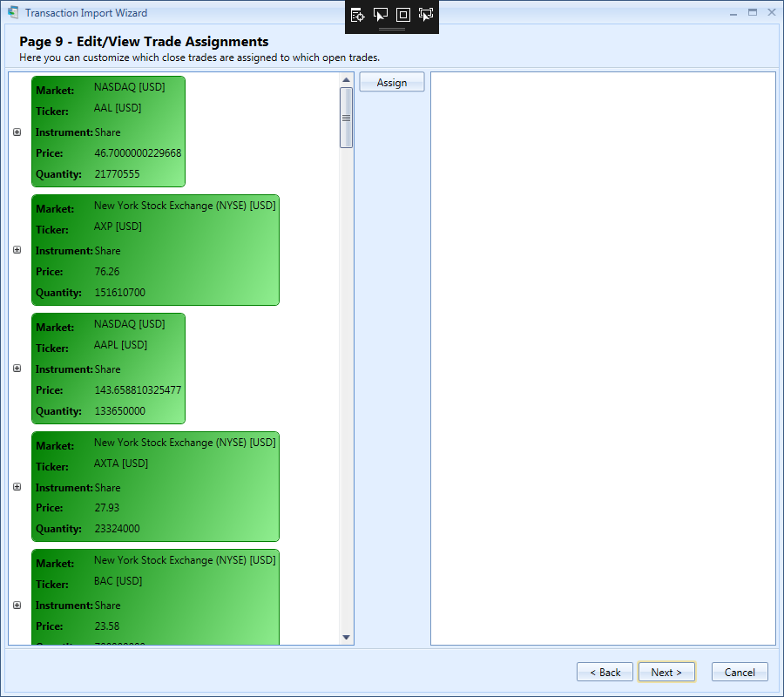Image resolution: width=784 pixels, height=697 pixels.
Task: Expand the BAC trade entry
Action: pyautogui.click(x=17, y=606)
